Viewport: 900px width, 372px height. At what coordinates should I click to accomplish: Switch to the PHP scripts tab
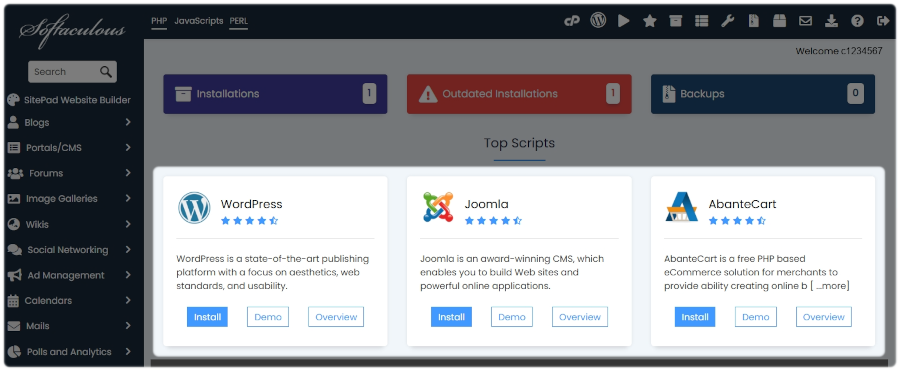point(159,21)
